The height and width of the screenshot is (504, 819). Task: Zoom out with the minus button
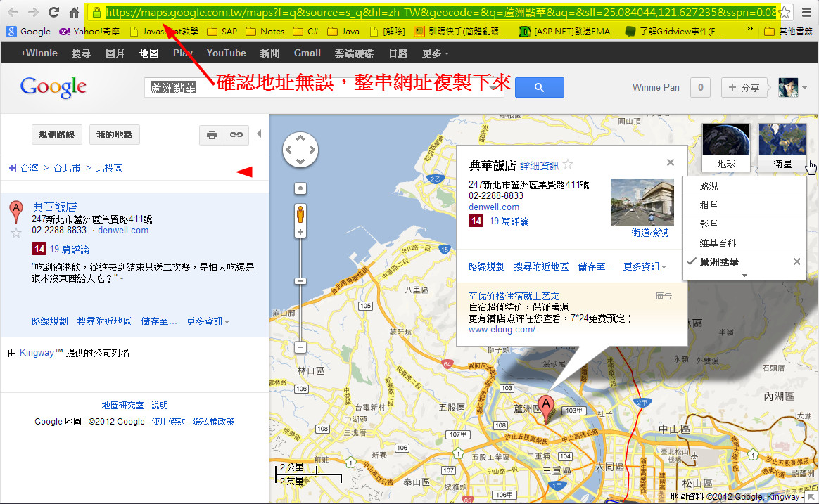[300, 347]
